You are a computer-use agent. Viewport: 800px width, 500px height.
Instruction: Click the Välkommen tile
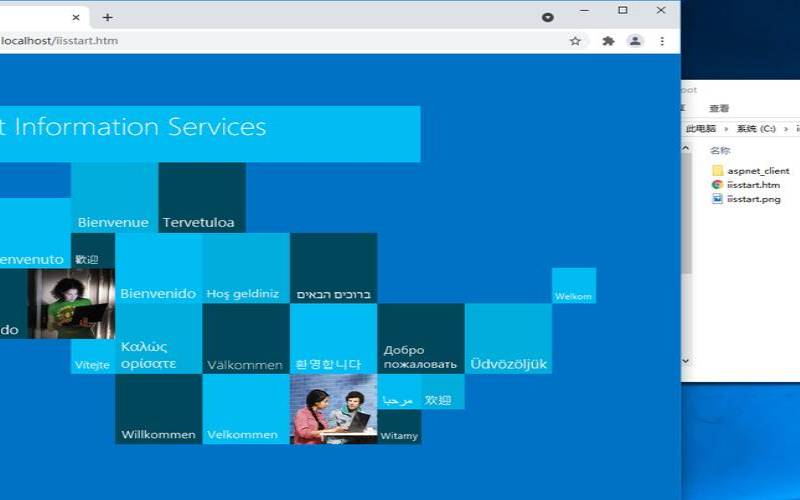coord(246,339)
